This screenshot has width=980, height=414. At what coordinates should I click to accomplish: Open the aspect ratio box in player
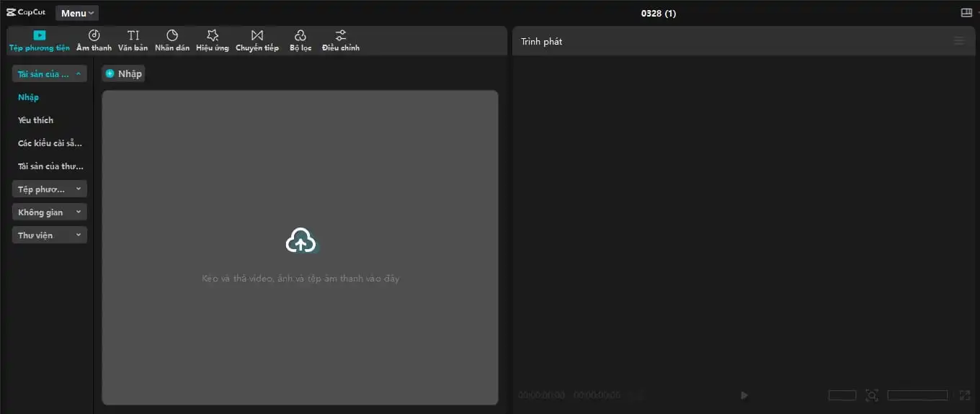(x=842, y=395)
